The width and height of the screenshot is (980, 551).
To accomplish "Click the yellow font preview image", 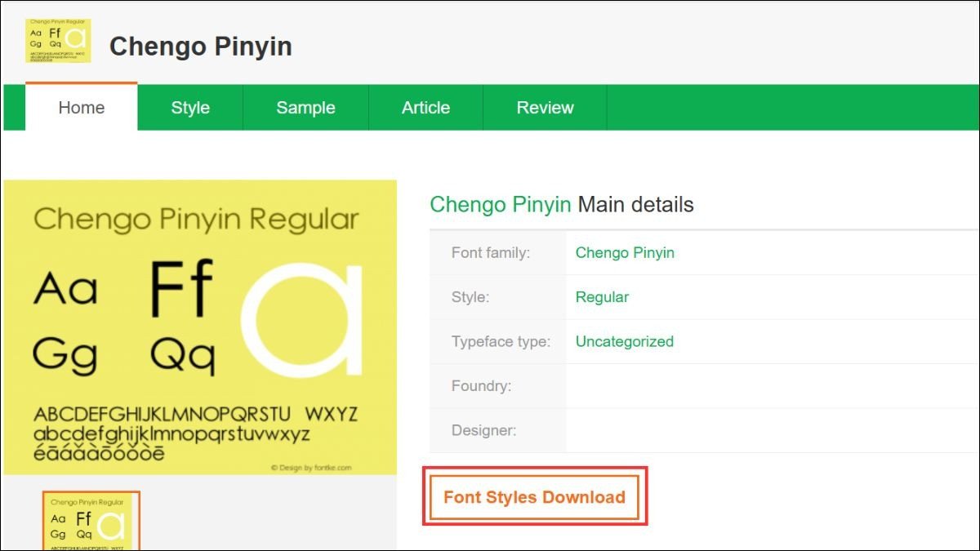I will click(200, 322).
